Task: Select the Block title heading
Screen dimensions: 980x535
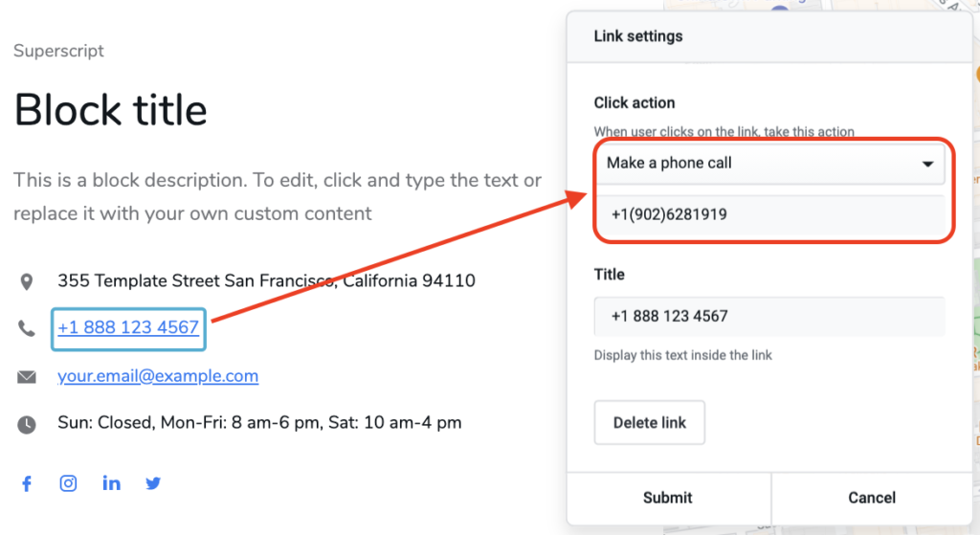Action: pyautogui.click(x=111, y=110)
